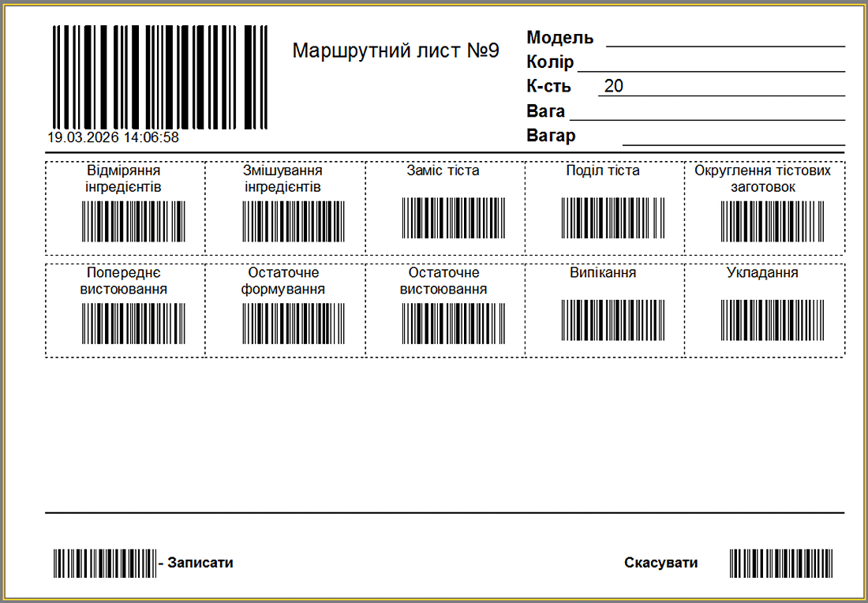
Task: Click the barcode beside Записати
Action: click(x=104, y=563)
